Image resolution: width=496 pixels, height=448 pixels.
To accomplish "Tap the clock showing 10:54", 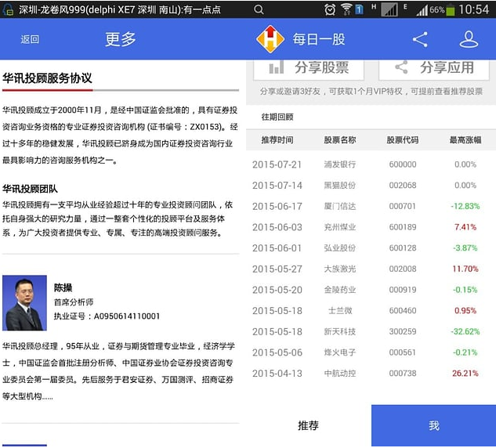I will (x=474, y=9).
